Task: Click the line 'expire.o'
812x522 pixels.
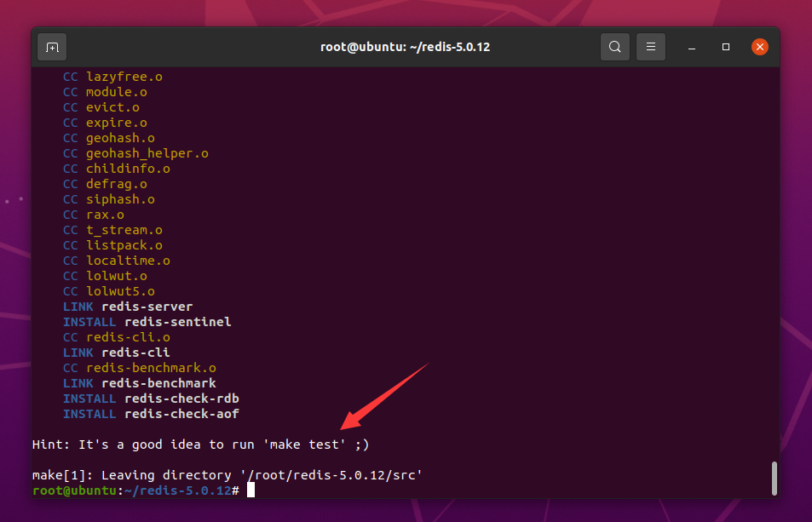Action: tap(105, 123)
